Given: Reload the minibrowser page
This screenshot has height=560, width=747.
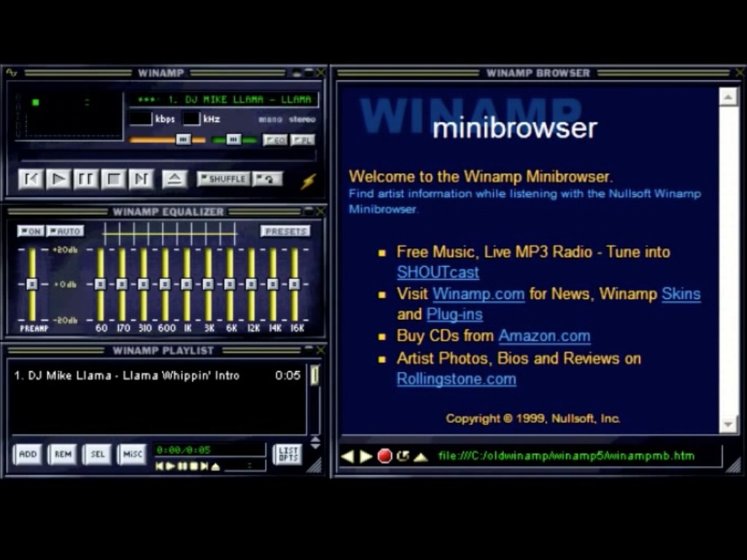Looking at the screenshot, I should click(403, 456).
